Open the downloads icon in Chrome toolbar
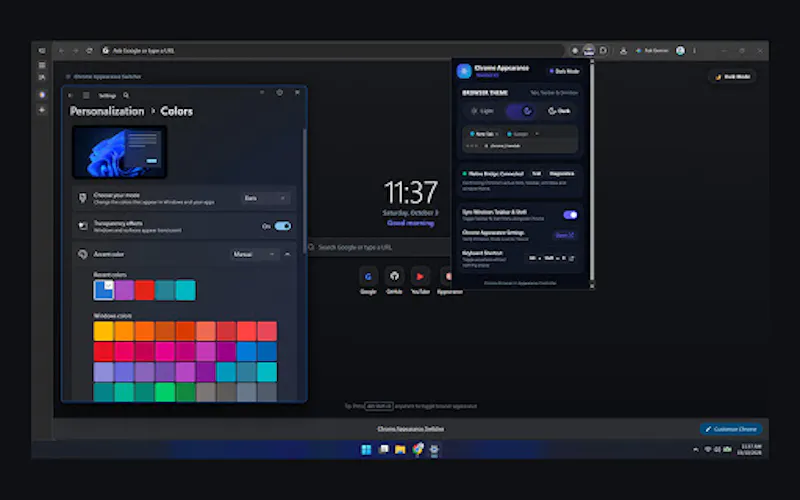 tap(623, 51)
